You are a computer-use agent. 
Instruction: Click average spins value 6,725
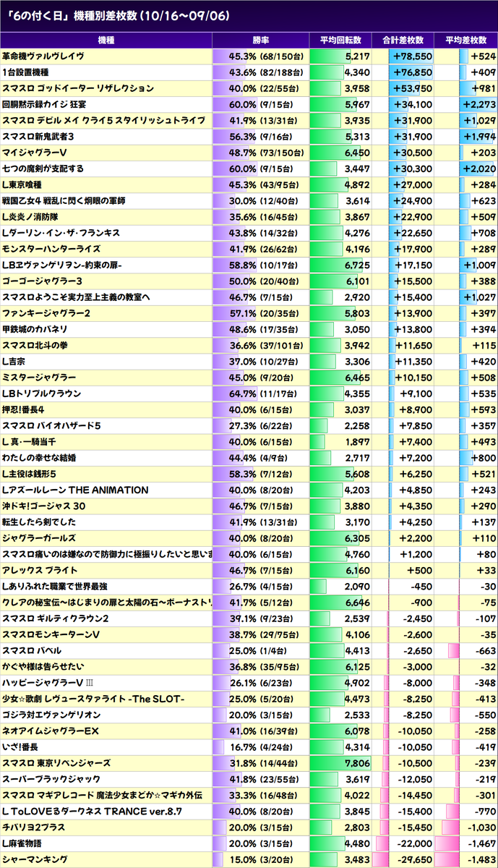click(357, 265)
